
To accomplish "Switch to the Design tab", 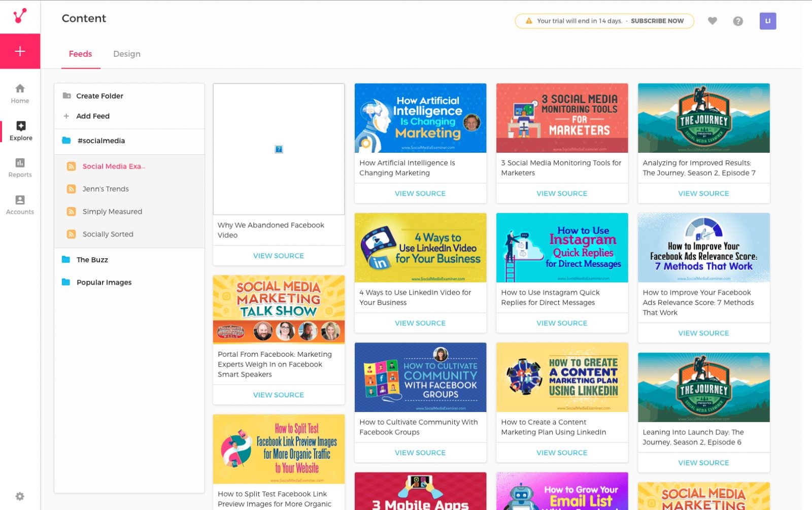I will [x=127, y=54].
